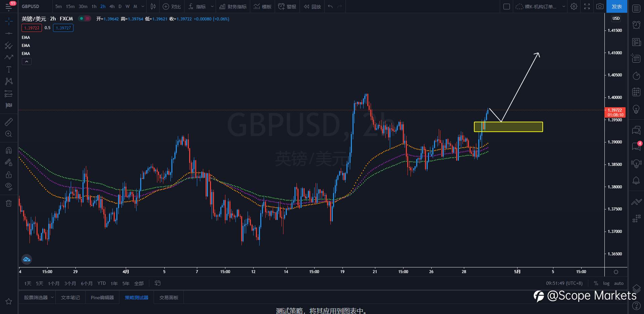Redo the chart action

point(340,6)
